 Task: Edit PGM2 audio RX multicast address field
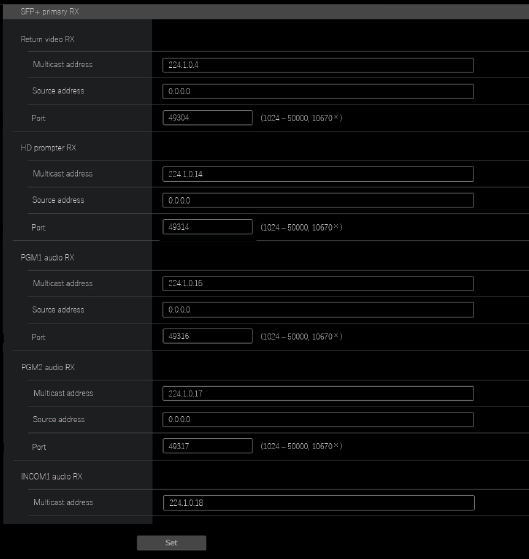[x=318, y=394]
